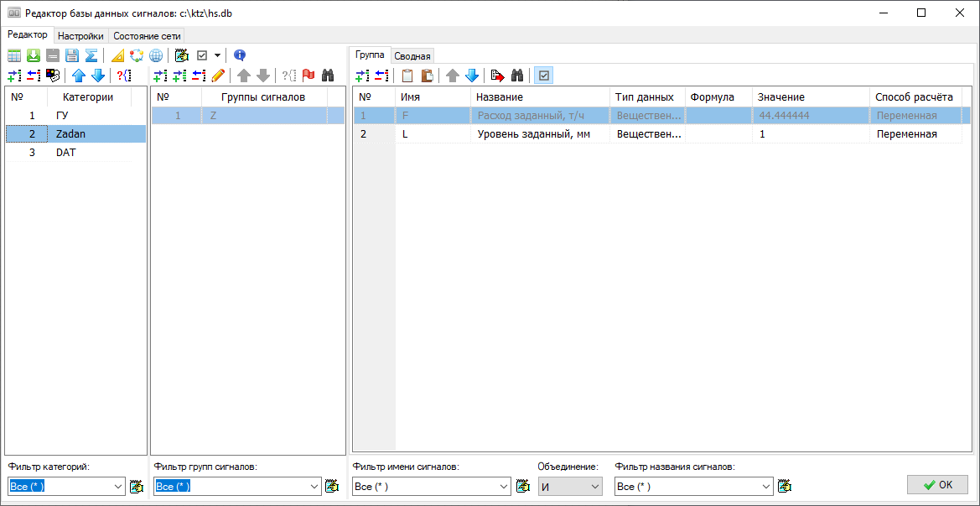980x506 pixels.
Task: Expand the Объединение combo box
Action: (x=595, y=486)
